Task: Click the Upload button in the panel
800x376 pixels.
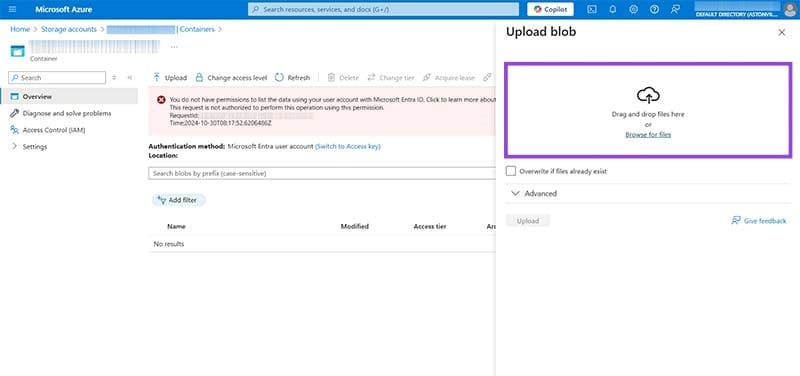Action: pos(528,221)
